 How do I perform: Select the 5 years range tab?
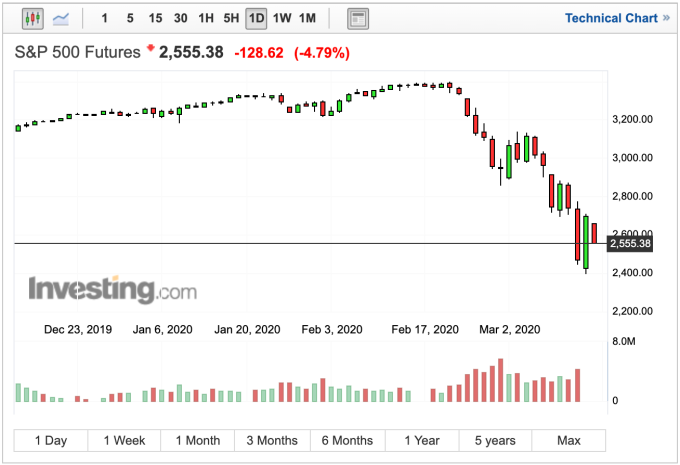point(495,441)
